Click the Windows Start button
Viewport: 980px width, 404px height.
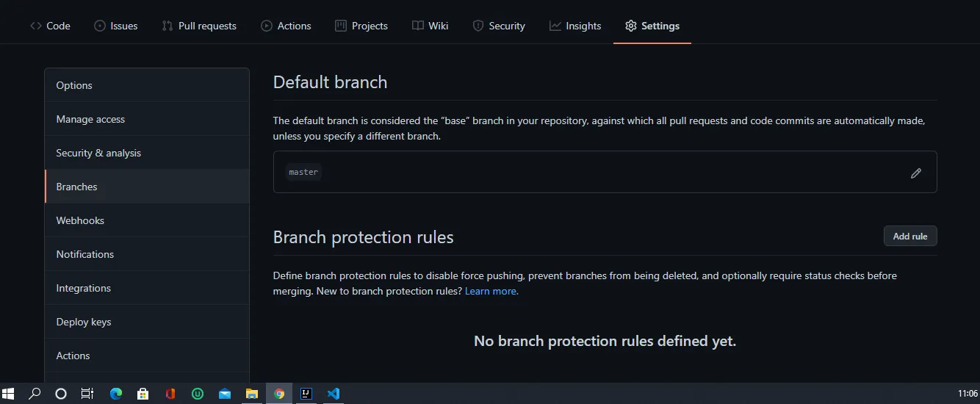coord(9,394)
